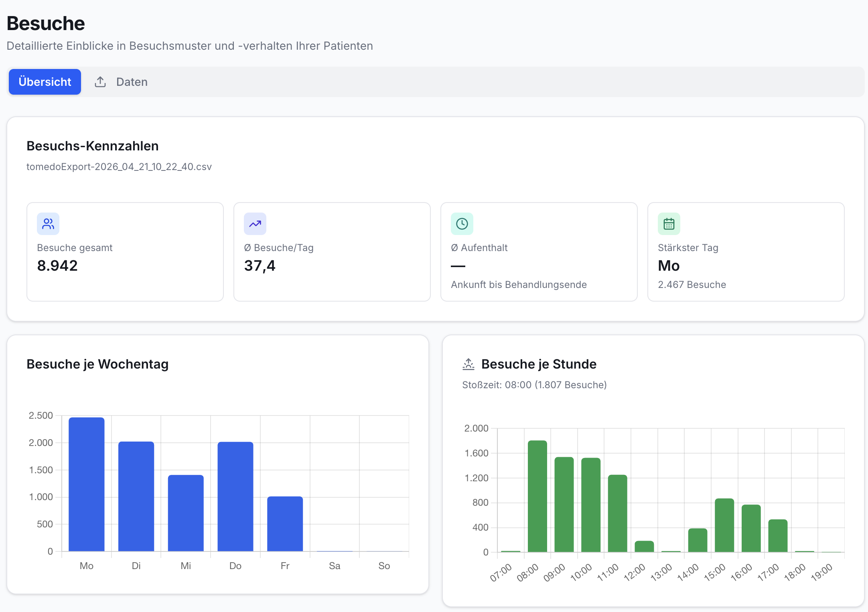Select the 17:00 bar in hourly chart
Viewport: 868px width, 612px height.
pos(778,536)
